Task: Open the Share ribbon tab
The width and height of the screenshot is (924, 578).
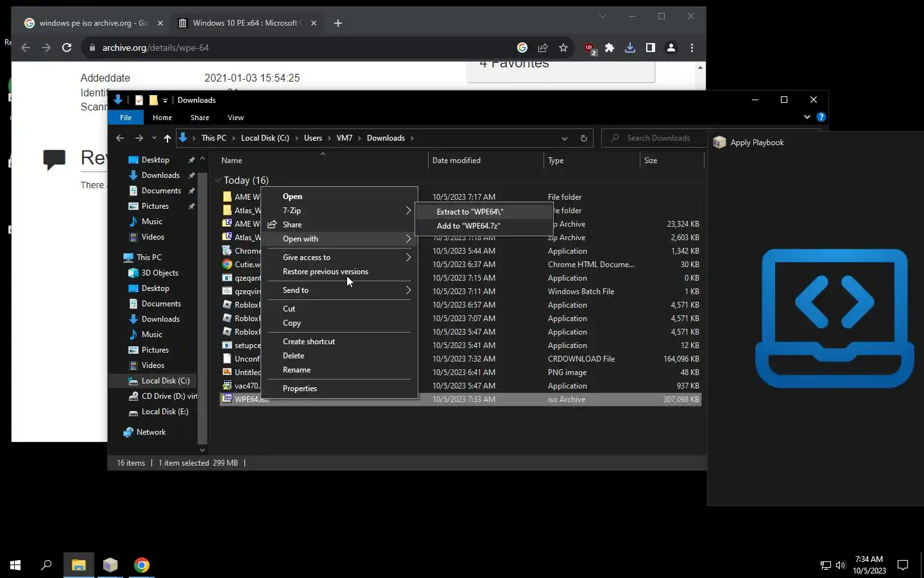Action: tap(200, 118)
